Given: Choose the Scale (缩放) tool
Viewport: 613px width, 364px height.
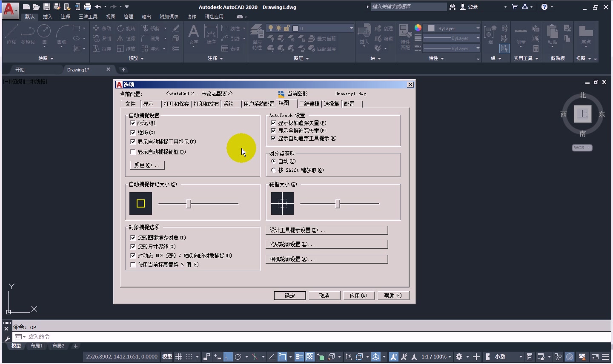Looking at the screenshot, I should [x=126, y=48].
